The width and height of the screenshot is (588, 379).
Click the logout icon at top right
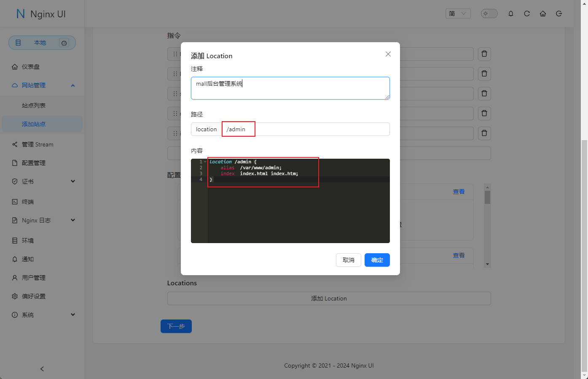click(559, 14)
